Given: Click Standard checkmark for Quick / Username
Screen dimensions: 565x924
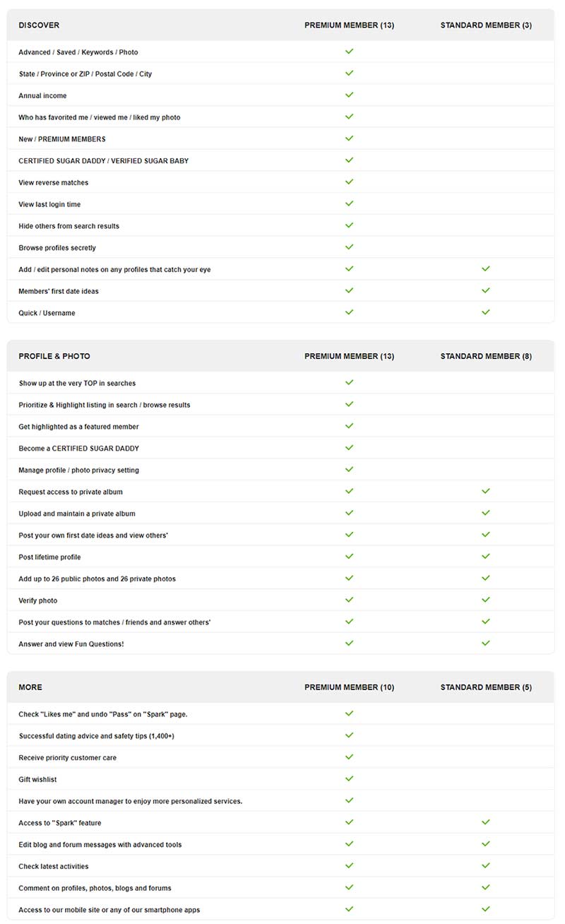Looking at the screenshot, I should point(485,312).
